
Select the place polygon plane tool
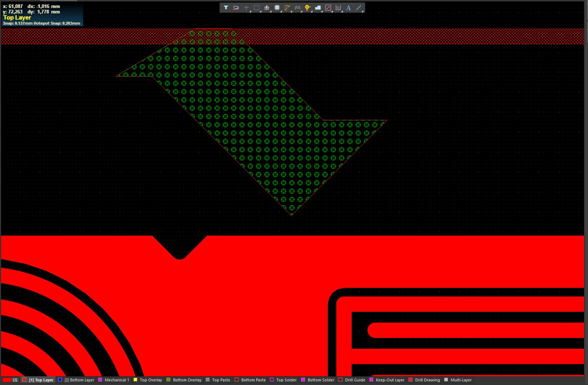click(x=318, y=8)
